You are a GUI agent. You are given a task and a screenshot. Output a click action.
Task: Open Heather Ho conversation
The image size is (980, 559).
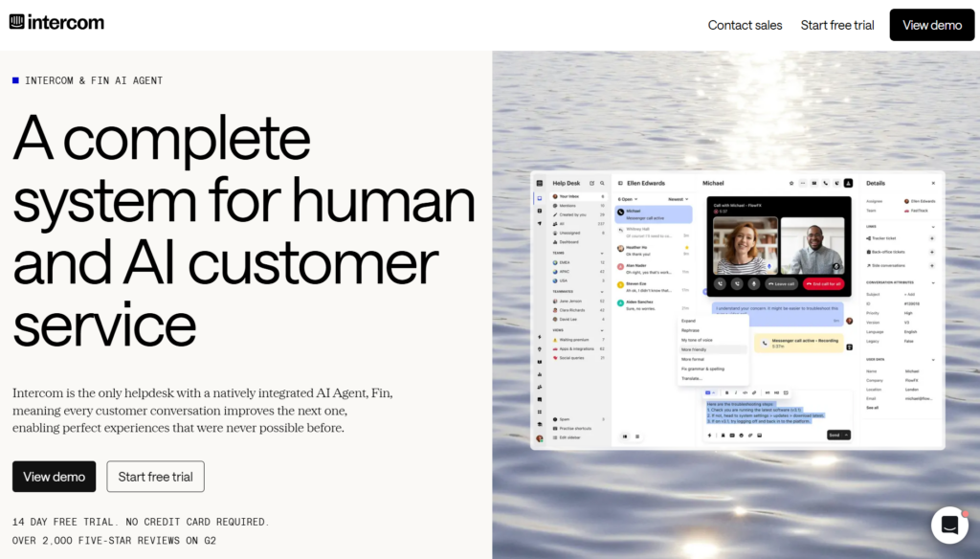click(x=654, y=251)
